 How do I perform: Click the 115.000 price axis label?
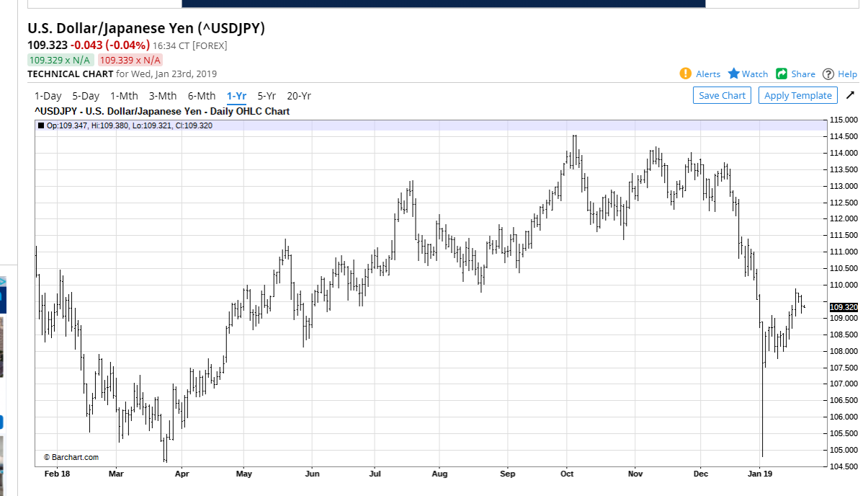point(844,120)
